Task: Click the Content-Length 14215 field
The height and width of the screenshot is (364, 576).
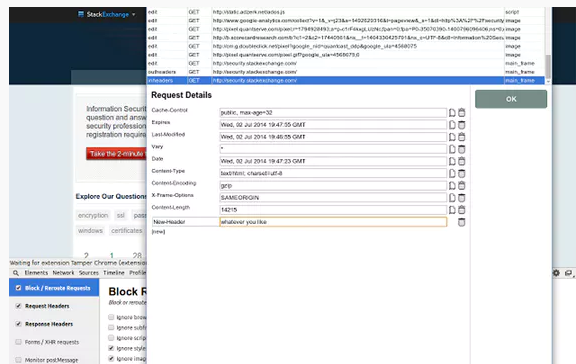Action: pyautogui.click(x=333, y=210)
